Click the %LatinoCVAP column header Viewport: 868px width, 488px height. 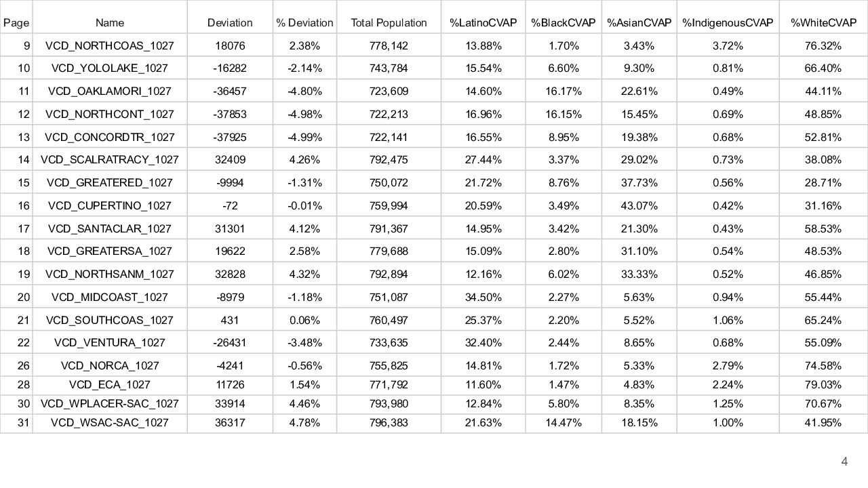point(483,23)
